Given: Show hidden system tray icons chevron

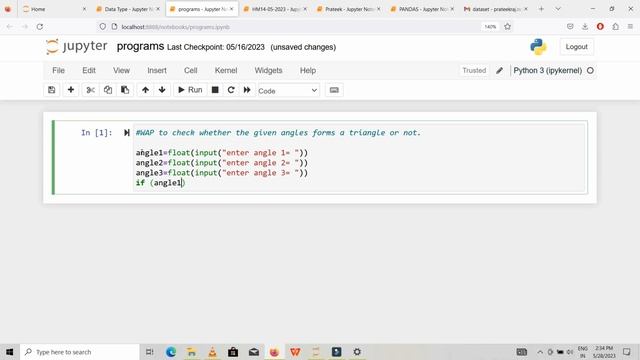Looking at the screenshot, I should click(540, 352).
